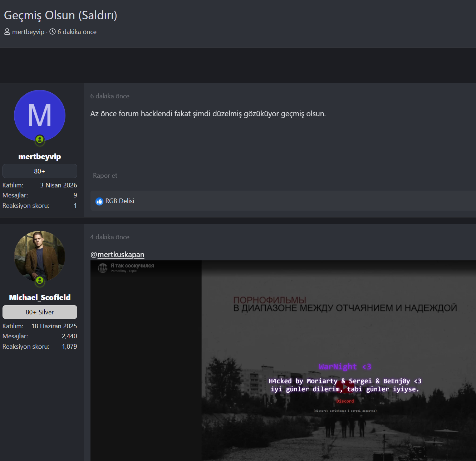
Task: Click the 80+ rank banner under mertbeyvip
Action: click(40, 171)
